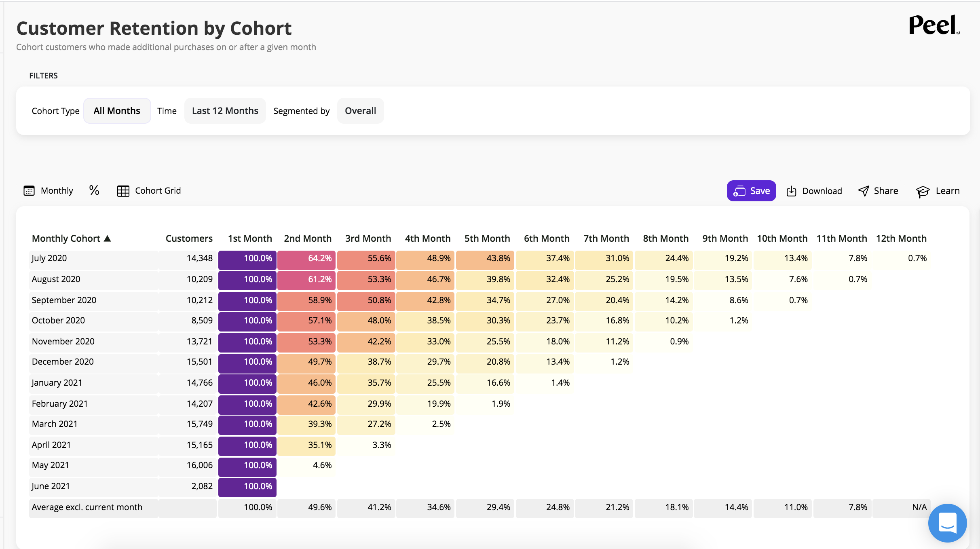Click the Cohort Grid table icon
The image size is (980, 549).
coord(123,191)
